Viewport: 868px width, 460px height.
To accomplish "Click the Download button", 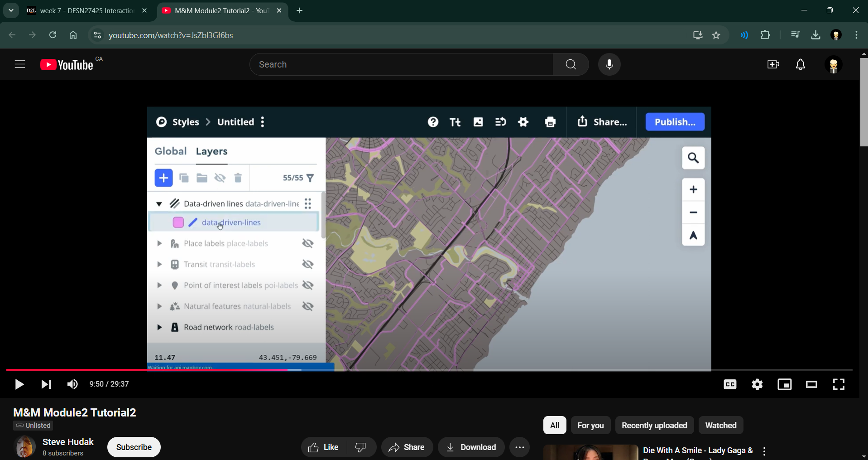I will point(471,447).
